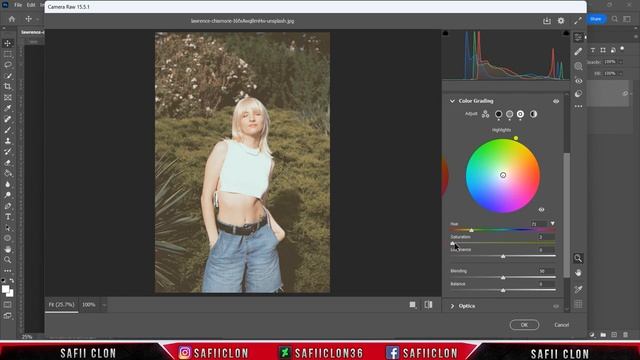Open Red Eye removal in Camera Raw sidebar
This screenshot has width=640, height=360.
(578, 81)
